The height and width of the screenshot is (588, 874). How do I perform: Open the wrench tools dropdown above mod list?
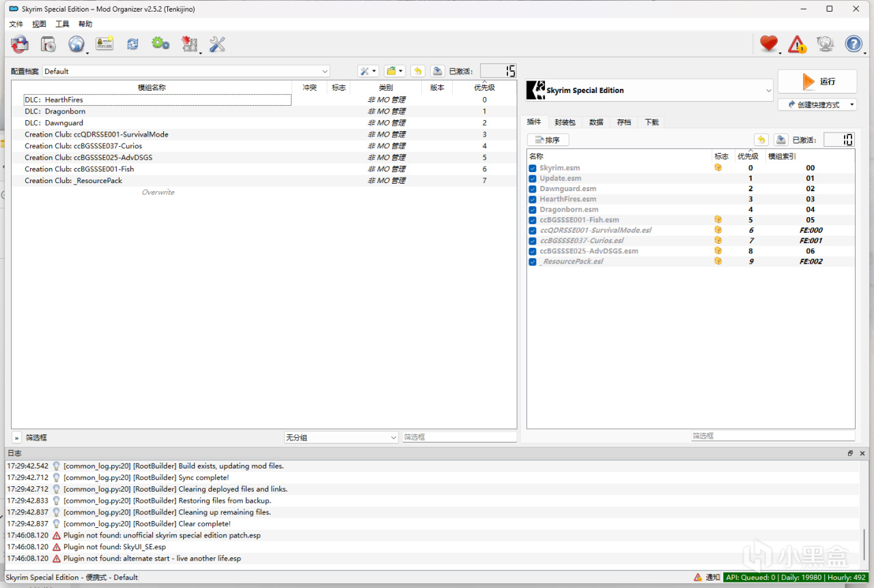(x=368, y=71)
